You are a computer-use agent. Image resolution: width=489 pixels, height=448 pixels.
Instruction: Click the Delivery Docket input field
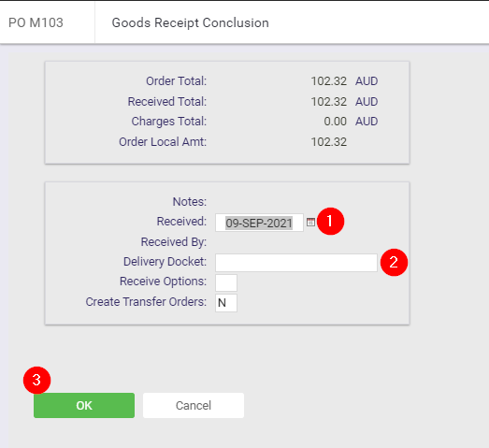pyautogui.click(x=296, y=263)
